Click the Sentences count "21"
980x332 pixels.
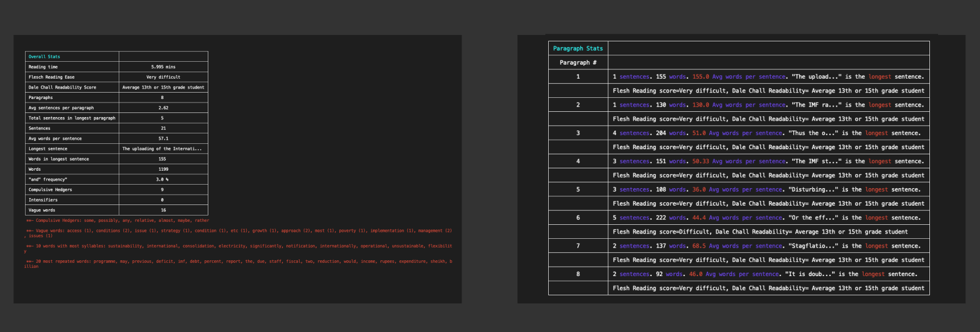[x=163, y=128]
